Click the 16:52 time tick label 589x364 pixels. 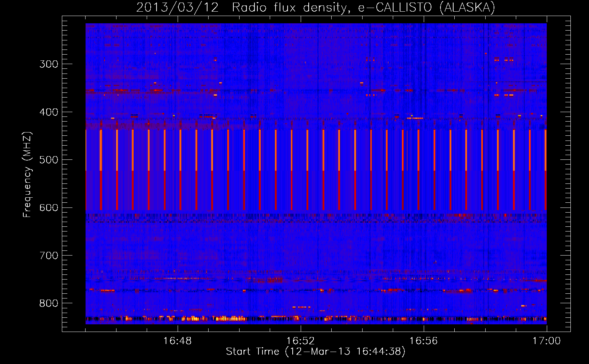tap(300, 341)
